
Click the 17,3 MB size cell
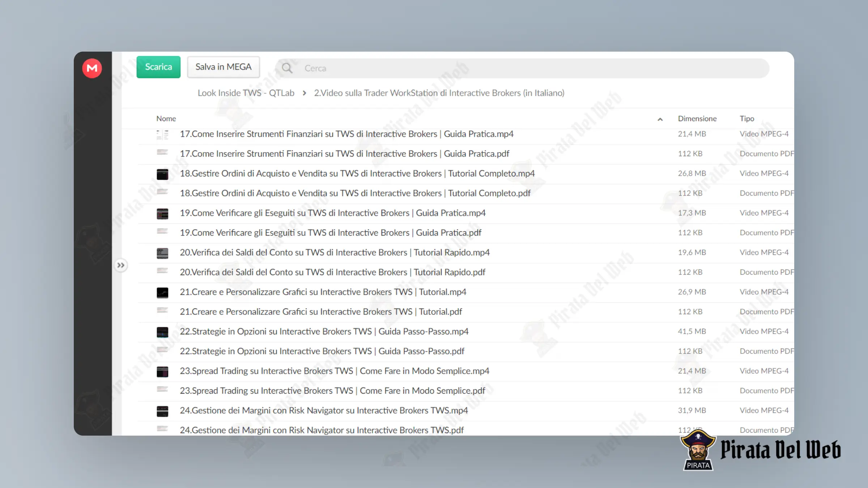coord(692,213)
